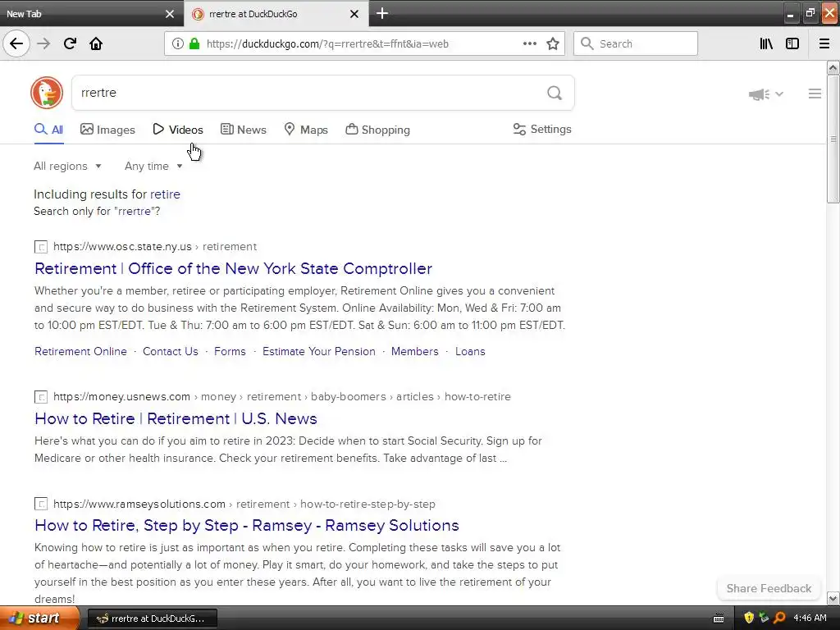Screen dimensions: 840x630
Task: Click the page vertical scrollbar thumb
Action: [x=833, y=139]
